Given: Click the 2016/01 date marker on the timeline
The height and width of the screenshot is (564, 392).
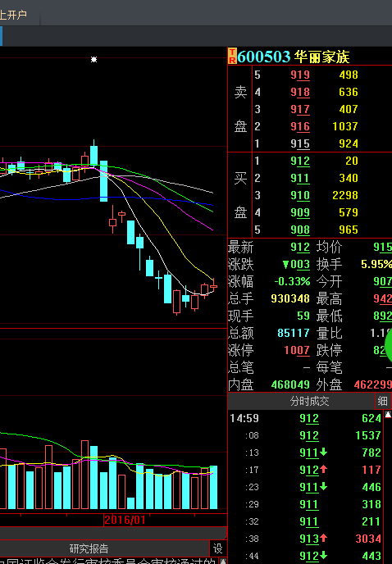Looking at the screenshot, I should [x=125, y=520].
